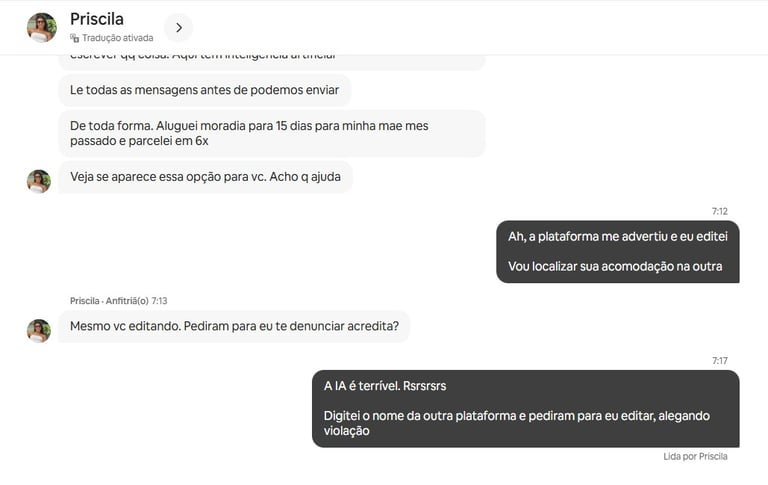Click the translation icon beside Tradução ativada
The height and width of the screenshot is (485, 768).
[74, 38]
